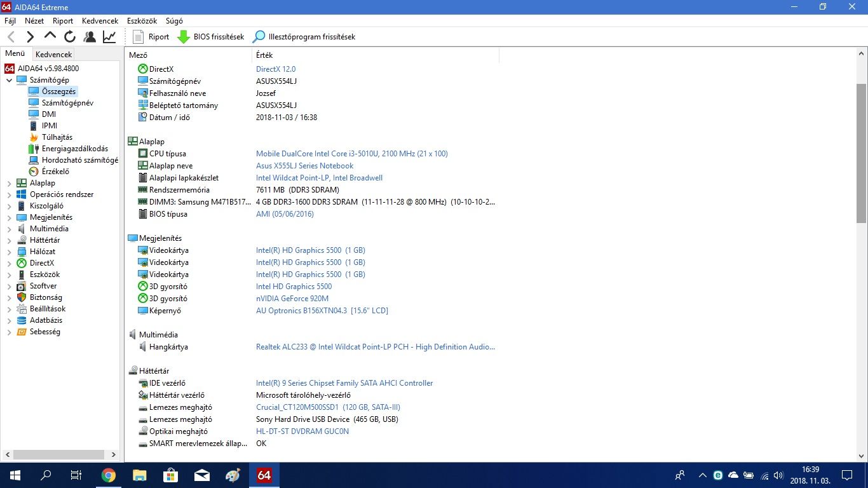Expand the Operációs rendszer tree node
This screenshot has width=868, height=488.
9,194
